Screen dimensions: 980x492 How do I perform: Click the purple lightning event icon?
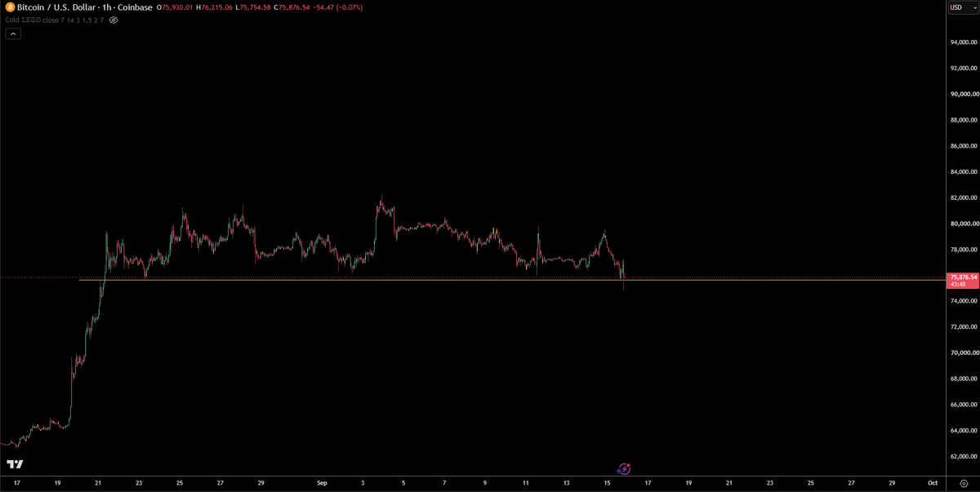[624, 468]
